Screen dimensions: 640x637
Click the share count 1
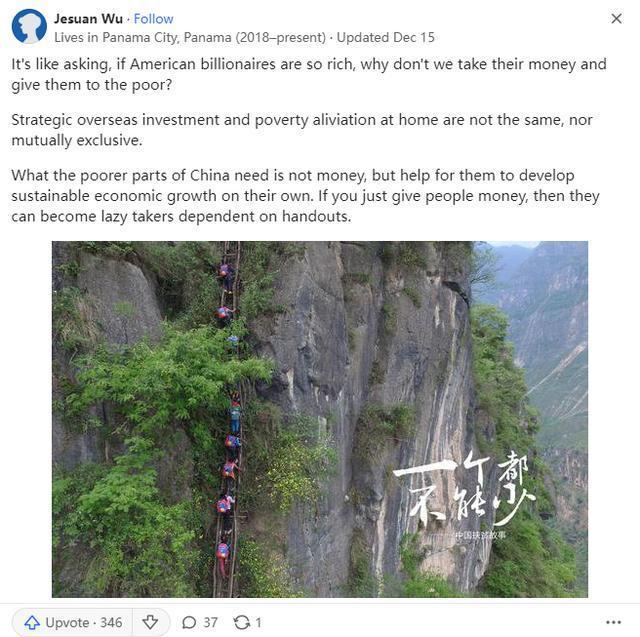258,622
